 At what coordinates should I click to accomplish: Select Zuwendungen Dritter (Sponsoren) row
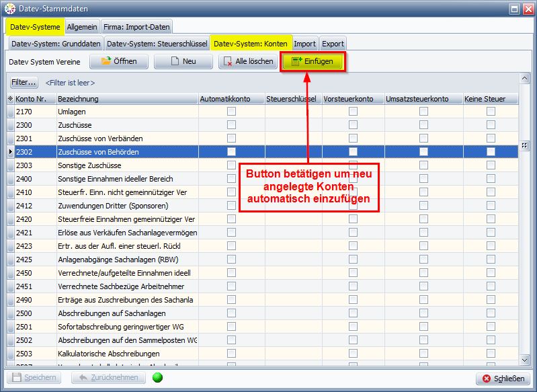click(263, 206)
